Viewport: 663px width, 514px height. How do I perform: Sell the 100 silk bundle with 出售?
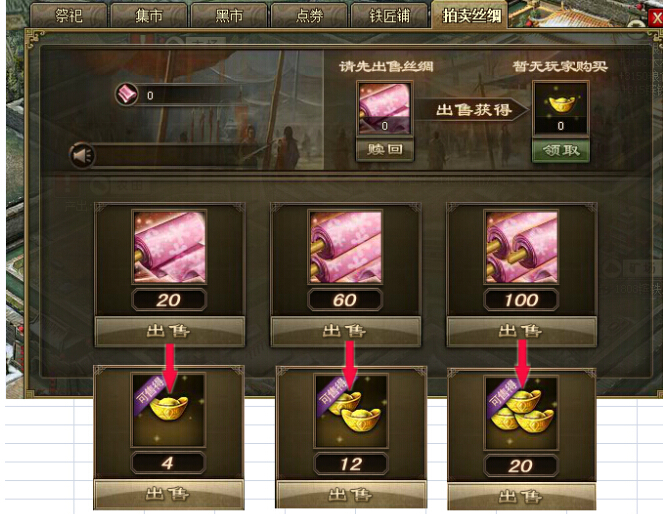click(x=521, y=331)
